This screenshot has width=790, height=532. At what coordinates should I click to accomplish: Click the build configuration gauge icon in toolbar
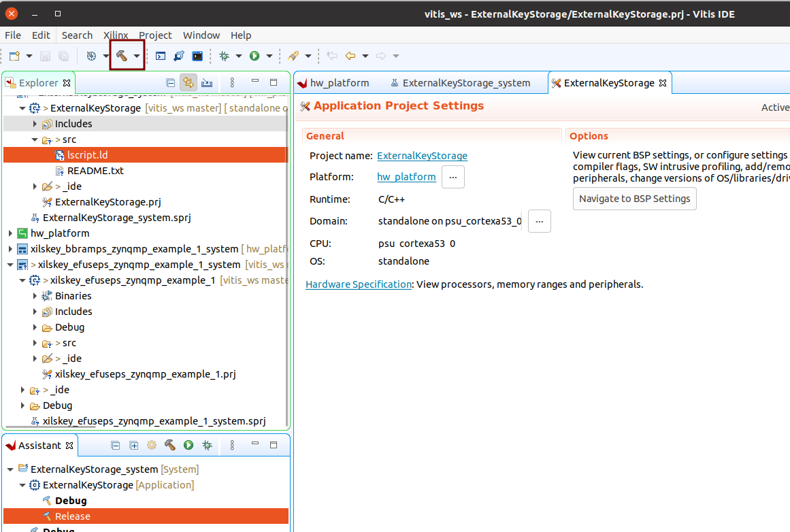(x=91, y=56)
